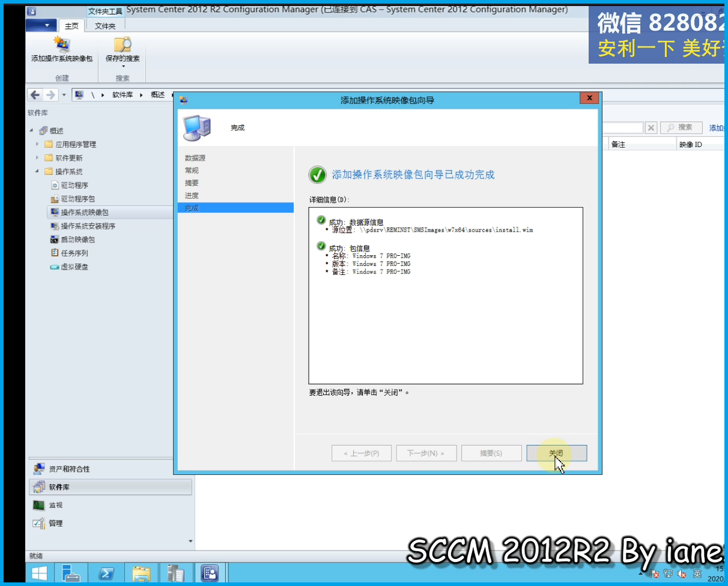Select the 数据源 wizard step

click(x=195, y=158)
